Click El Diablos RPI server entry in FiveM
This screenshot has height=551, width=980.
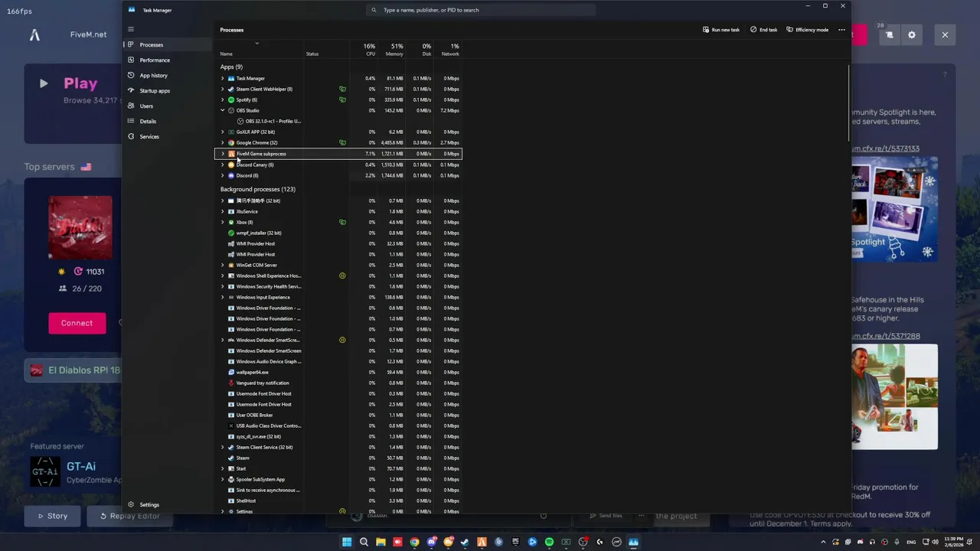(73, 370)
